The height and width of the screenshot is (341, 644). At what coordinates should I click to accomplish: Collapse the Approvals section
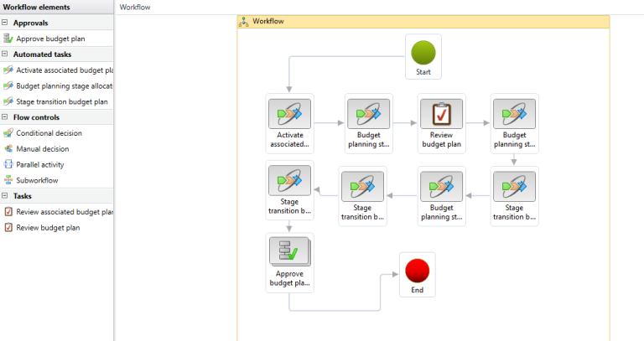click(6, 23)
